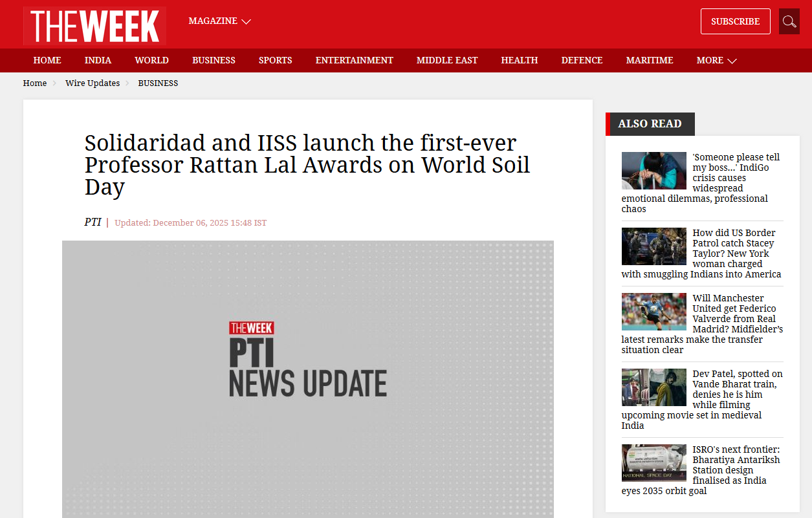Open the US Border Patrol story thumbnail

653,246
